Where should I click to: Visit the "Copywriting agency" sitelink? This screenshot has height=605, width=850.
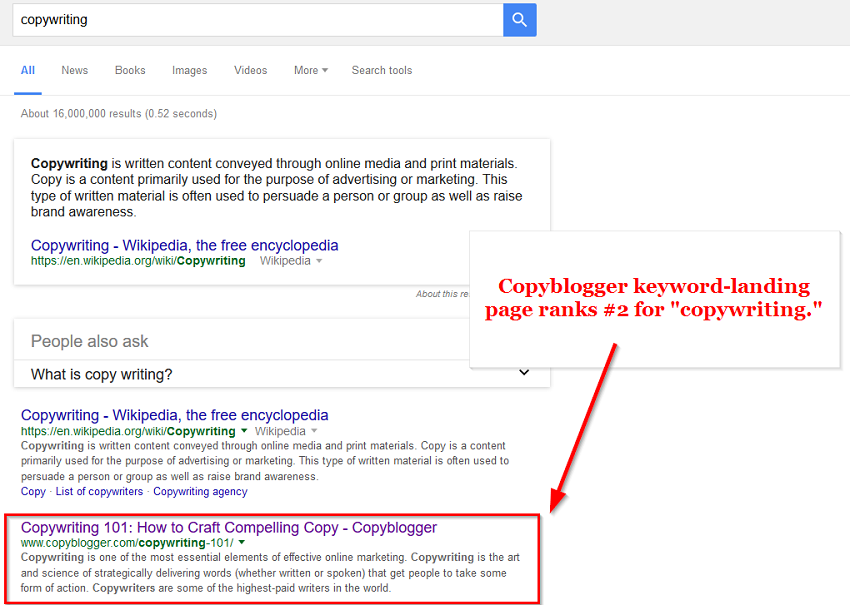pyautogui.click(x=200, y=492)
